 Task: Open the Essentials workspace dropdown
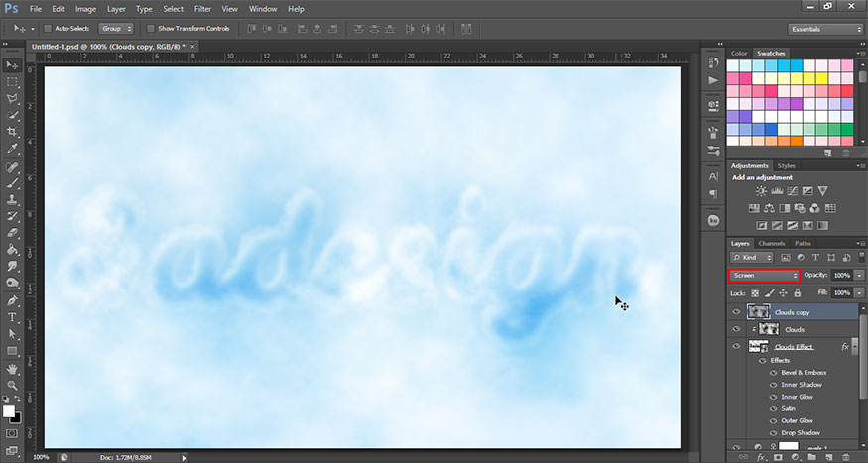tap(825, 29)
